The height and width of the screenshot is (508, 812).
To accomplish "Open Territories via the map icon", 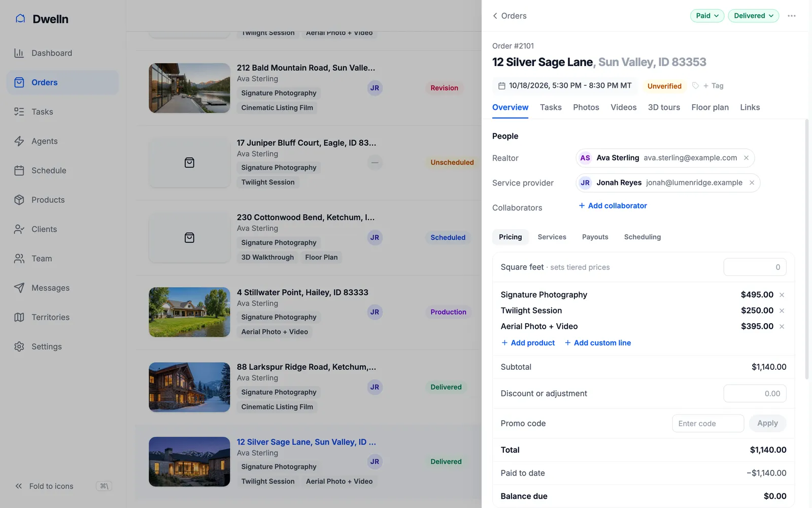I will [19, 317].
